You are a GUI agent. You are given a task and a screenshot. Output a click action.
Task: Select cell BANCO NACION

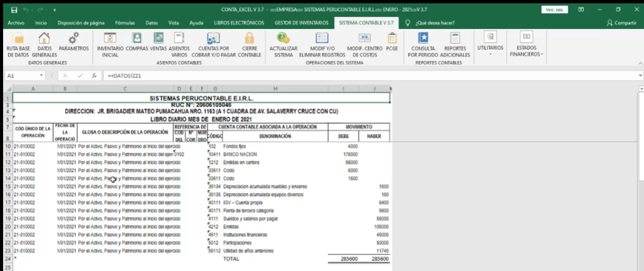pyautogui.click(x=275, y=155)
